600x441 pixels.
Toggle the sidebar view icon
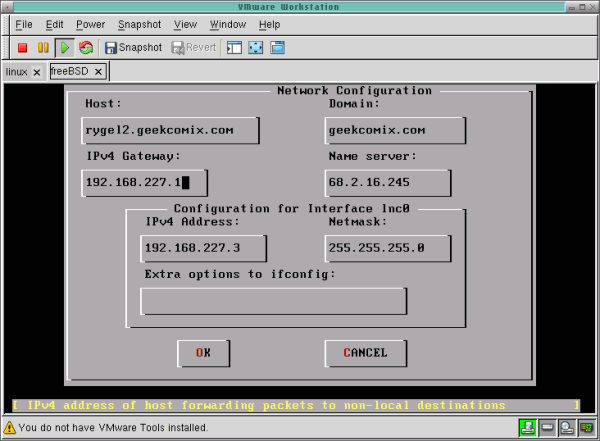coord(234,48)
